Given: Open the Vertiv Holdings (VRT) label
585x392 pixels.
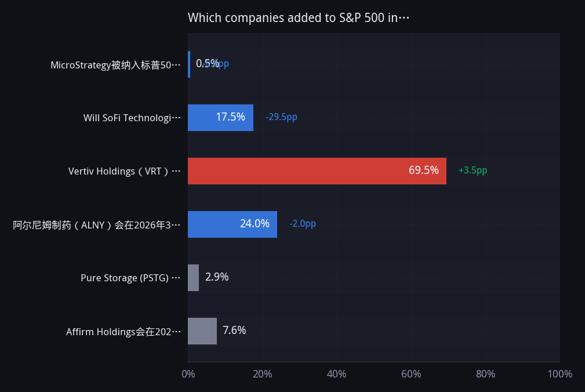Looking at the screenshot, I should click(x=124, y=171).
